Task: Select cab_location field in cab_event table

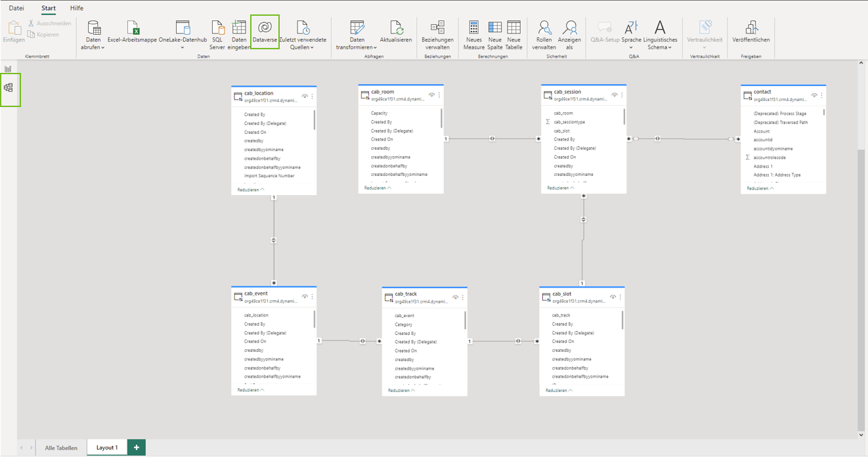Action: pyautogui.click(x=256, y=315)
